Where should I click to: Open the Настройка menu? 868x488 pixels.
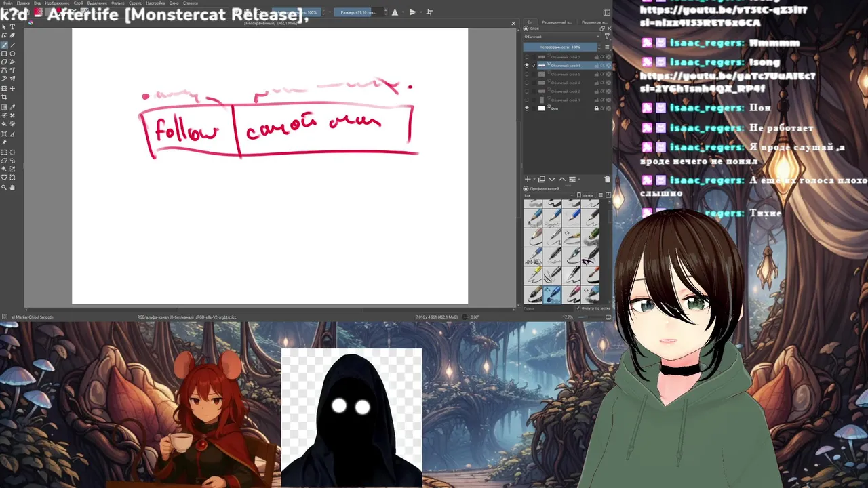click(155, 3)
